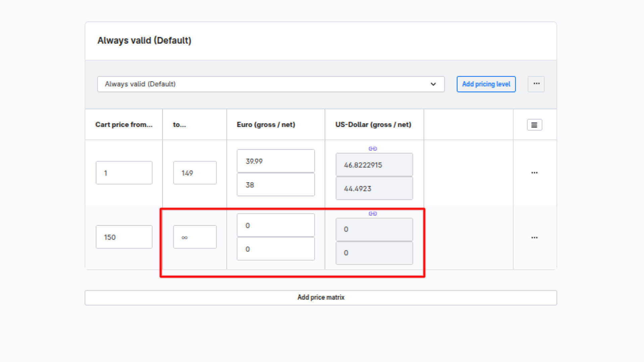This screenshot has width=644, height=362.
Task: Open the row actions menu for the 150 row
Action: 534,238
